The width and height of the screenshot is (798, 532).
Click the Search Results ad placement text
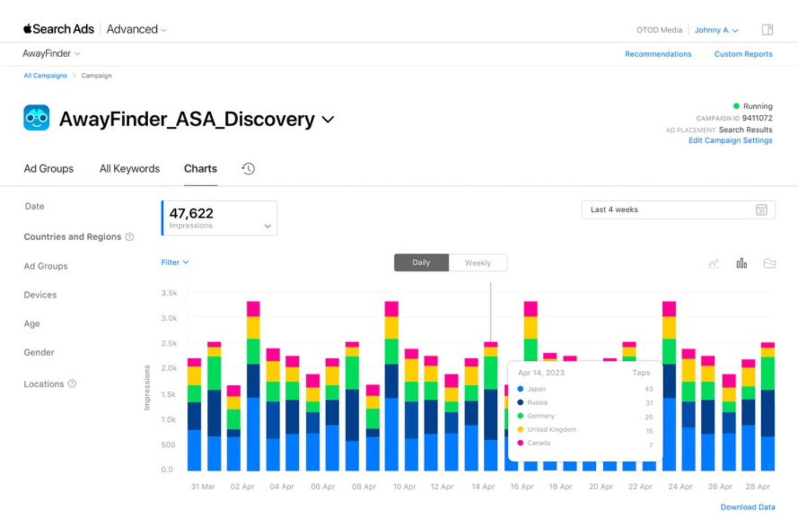[745, 130]
